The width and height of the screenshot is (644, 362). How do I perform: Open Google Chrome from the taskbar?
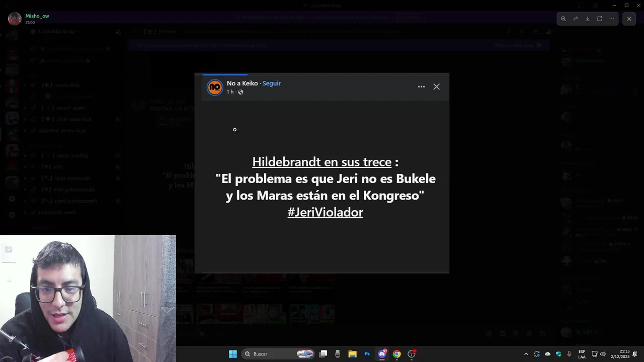pos(396,354)
